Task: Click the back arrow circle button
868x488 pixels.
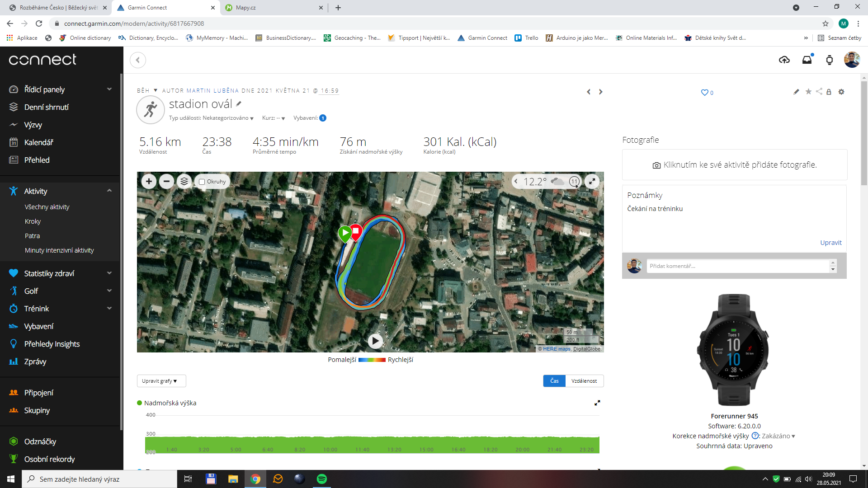Action: tap(138, 60)
